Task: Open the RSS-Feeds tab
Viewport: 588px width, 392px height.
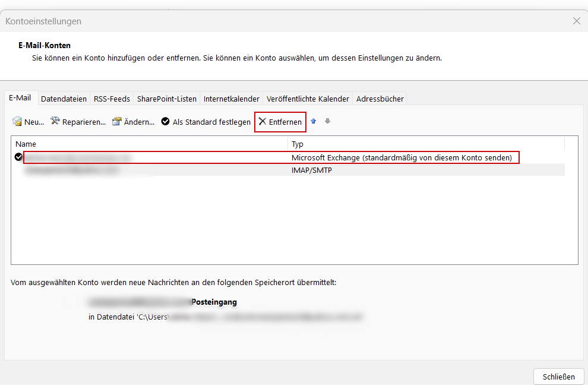Action: (112, 99)
